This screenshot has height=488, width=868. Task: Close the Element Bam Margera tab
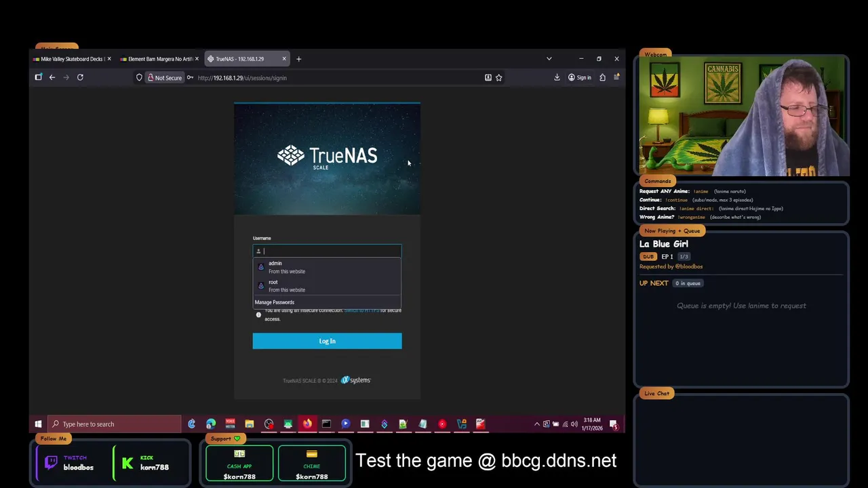197,59
